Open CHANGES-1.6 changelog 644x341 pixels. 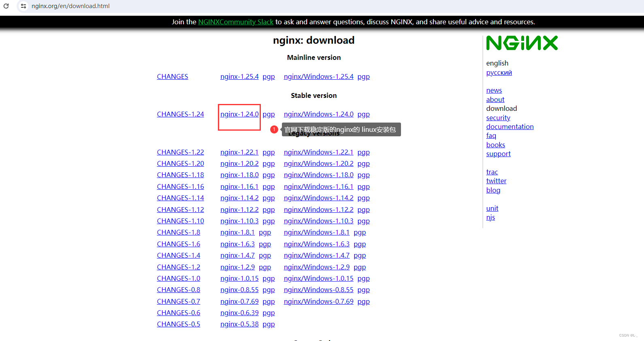tap(179, 244)
